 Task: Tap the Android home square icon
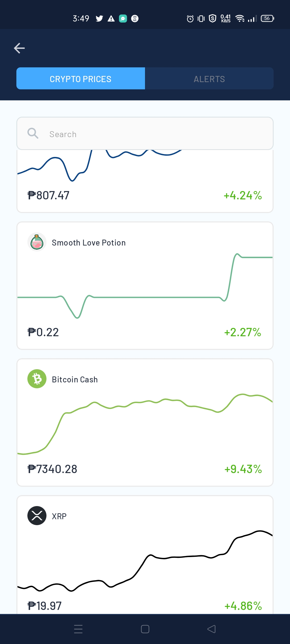coord(145,629)
